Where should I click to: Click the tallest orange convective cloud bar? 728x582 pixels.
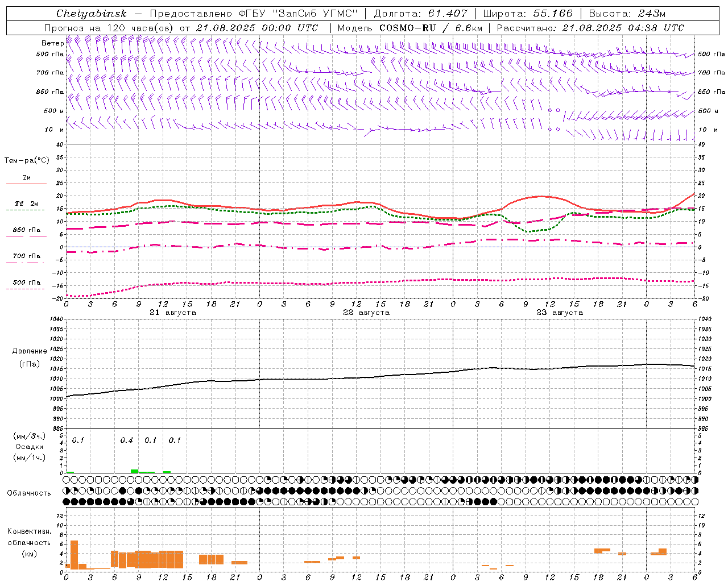[74, 554]
